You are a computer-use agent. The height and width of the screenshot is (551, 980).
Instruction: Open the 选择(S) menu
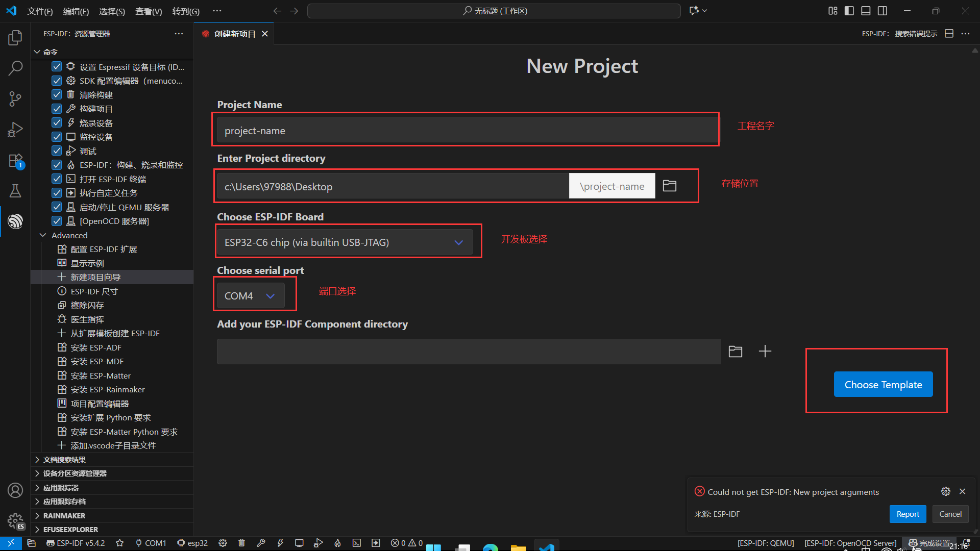pyautogui.click(x=112, y=11)
